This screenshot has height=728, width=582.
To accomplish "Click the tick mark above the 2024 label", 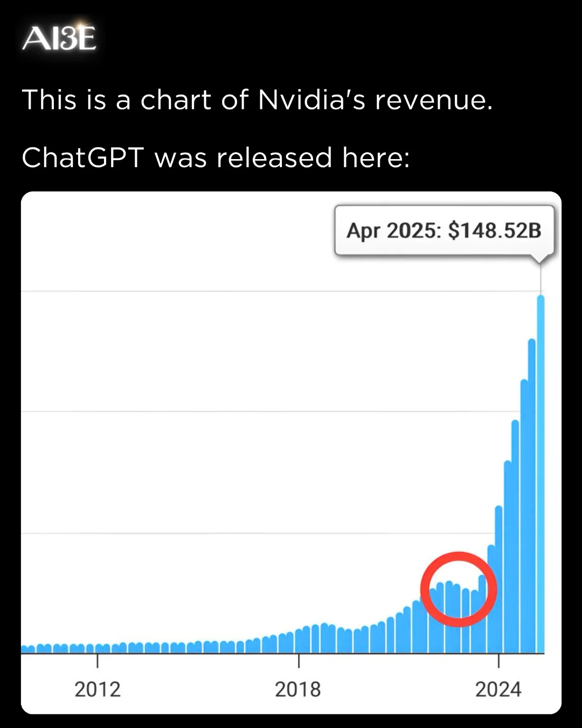I will coord(498,660).
